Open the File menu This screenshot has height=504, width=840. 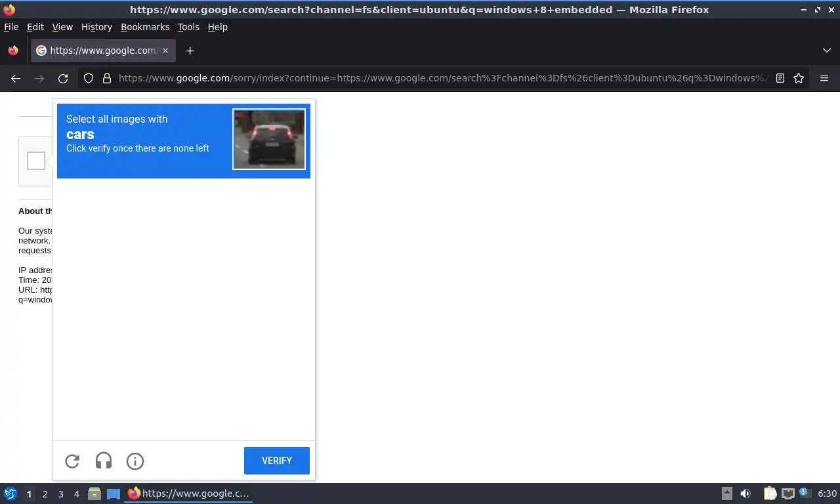[11, 27]
